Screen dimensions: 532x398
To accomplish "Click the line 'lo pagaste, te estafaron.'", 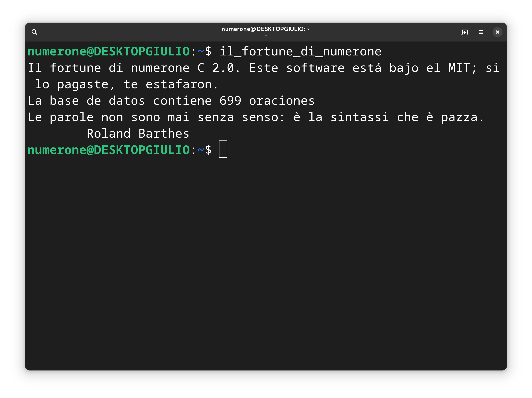I will tap(127, 84).
